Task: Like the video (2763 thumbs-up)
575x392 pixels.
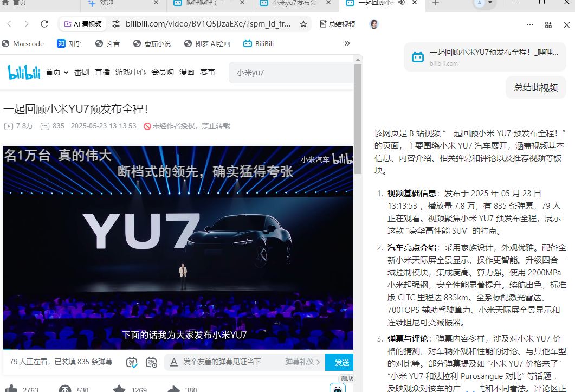Action: pyautogui.click(x=21, y=389)
